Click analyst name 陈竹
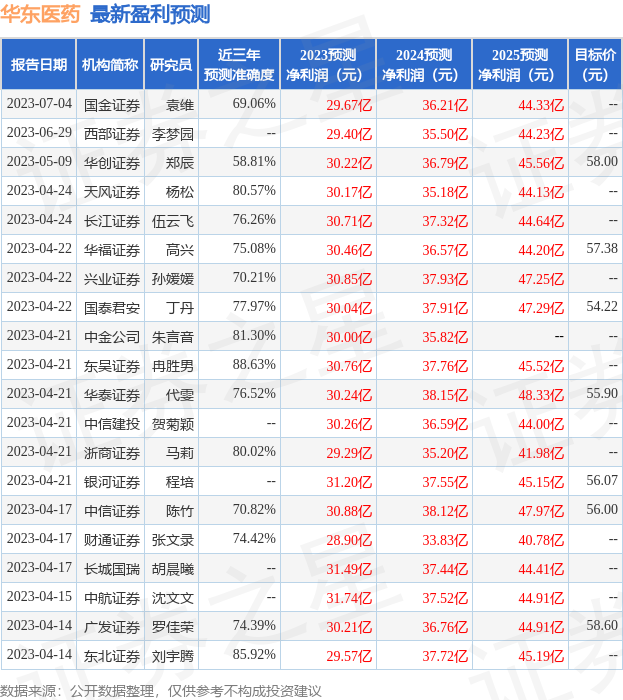 pos(180,511)
